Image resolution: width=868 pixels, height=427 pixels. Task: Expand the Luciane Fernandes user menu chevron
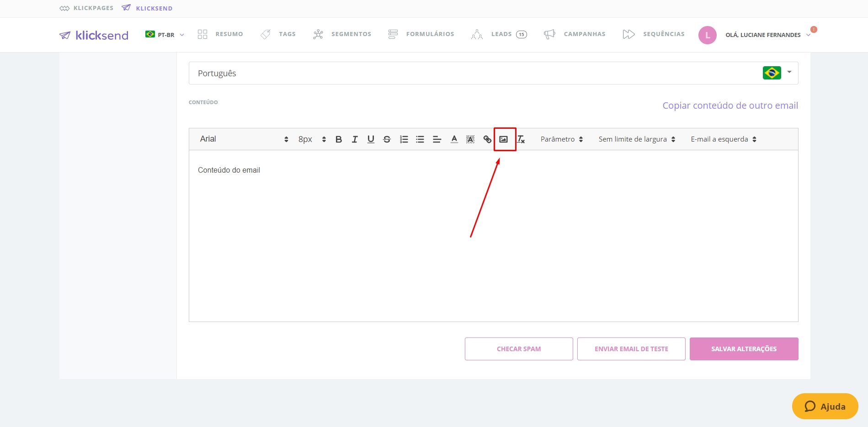808,35
